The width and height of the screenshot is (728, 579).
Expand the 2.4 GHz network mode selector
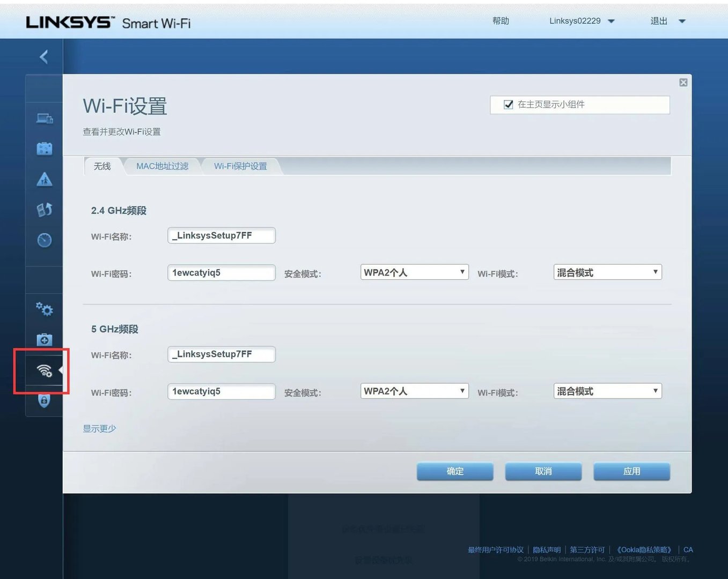coord(607,272)
